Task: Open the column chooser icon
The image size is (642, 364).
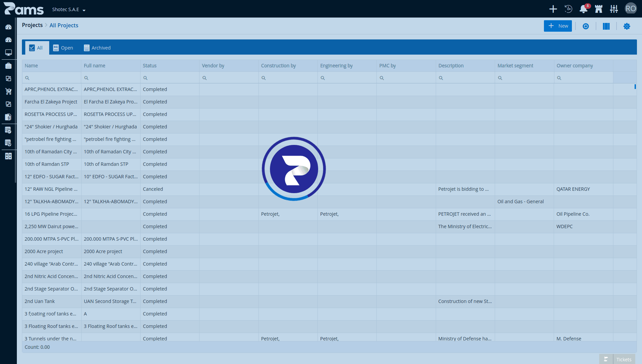Action: coord(606,26)
